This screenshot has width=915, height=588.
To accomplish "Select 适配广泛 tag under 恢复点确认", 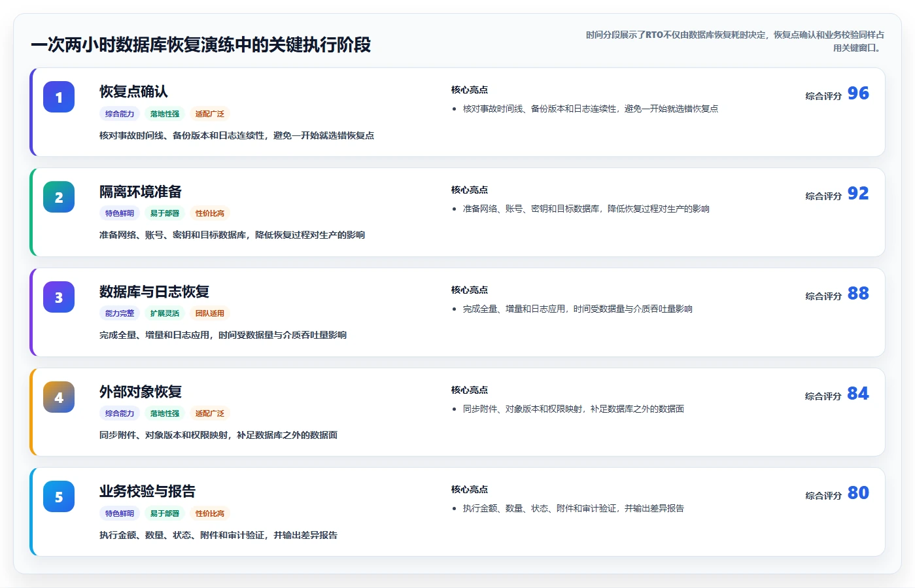I will [x=210, y=114].
